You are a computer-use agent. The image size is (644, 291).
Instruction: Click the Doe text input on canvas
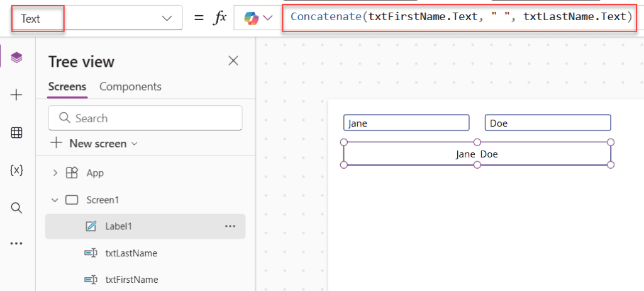coord(548,123)
